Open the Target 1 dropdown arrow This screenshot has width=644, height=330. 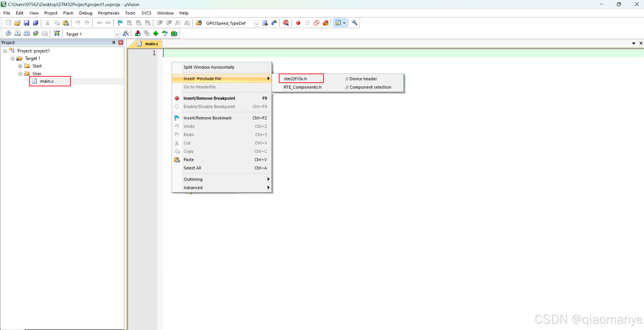point(117,34)
